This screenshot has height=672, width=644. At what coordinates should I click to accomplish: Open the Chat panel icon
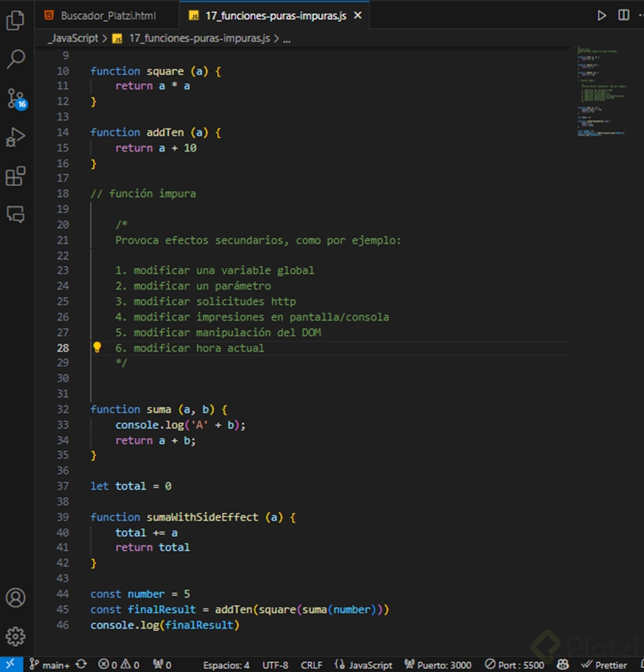pyautogui.click(x=15, y=214)
